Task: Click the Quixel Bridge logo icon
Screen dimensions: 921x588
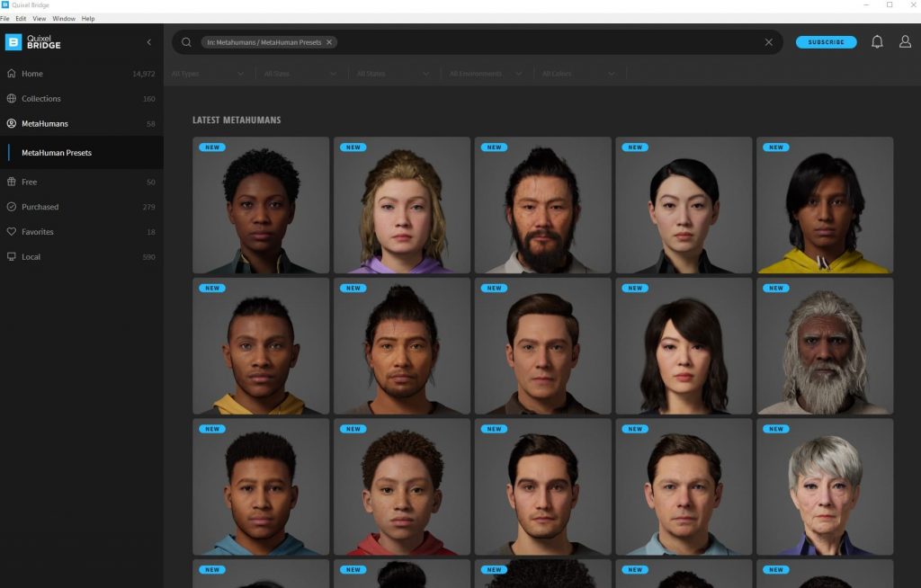Action: tap(13, 42)
